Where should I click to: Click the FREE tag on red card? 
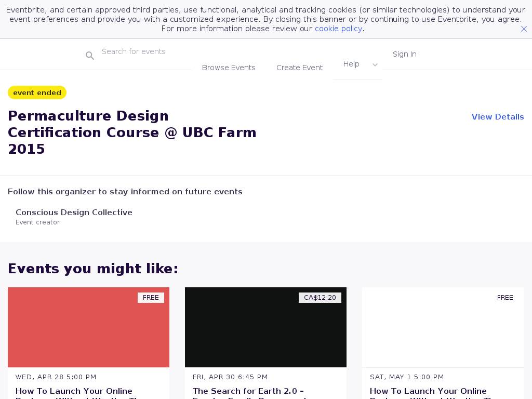151,298
